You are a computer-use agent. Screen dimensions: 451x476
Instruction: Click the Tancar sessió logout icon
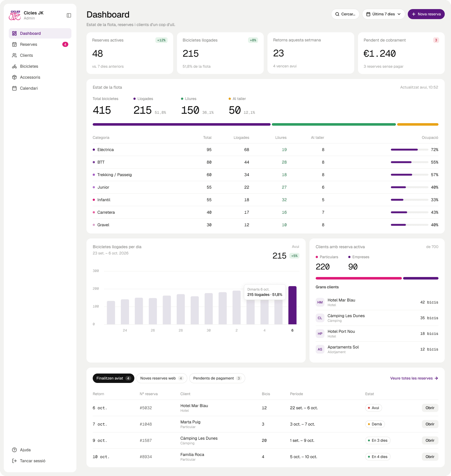coord(14,461)
